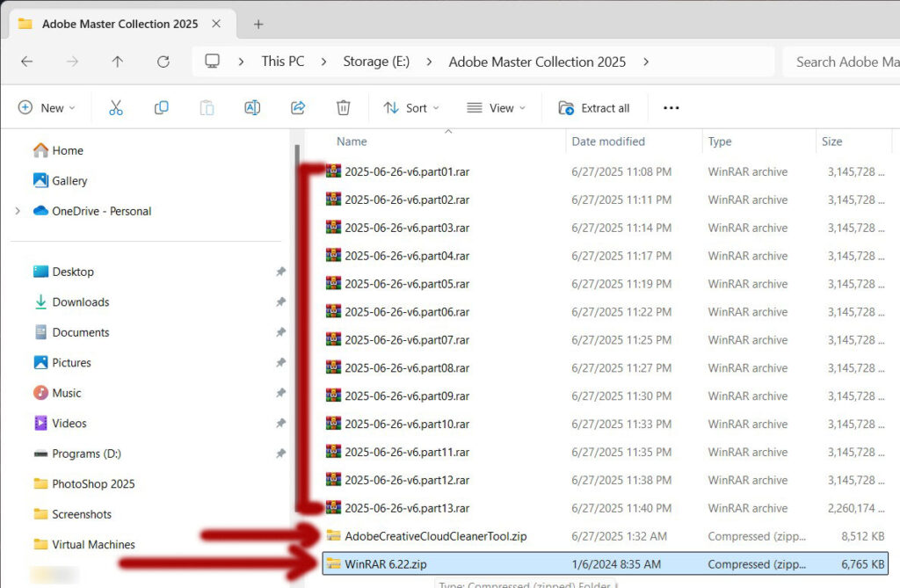Close the Adobe Master Collection 2025 tab

click(216, 24)
